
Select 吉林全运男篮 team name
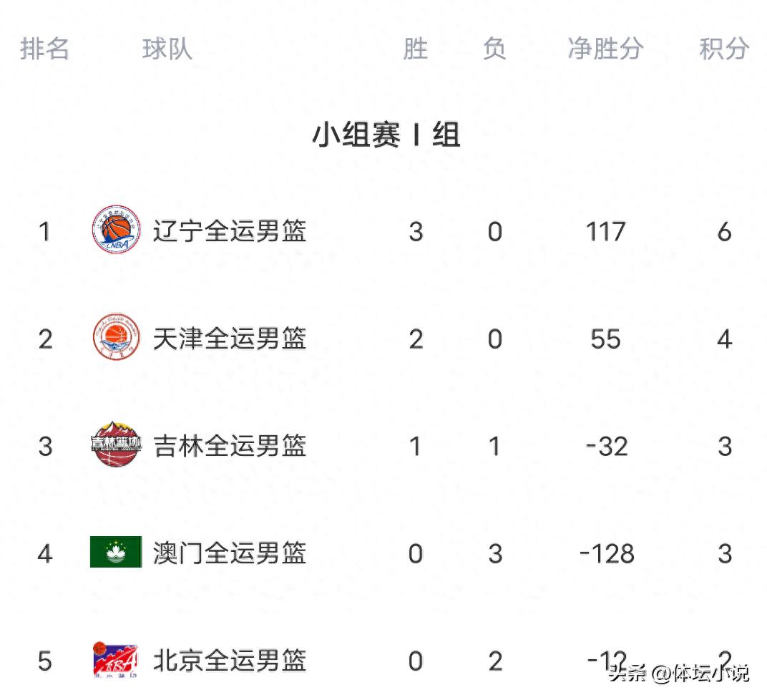[x=229, y=446]
